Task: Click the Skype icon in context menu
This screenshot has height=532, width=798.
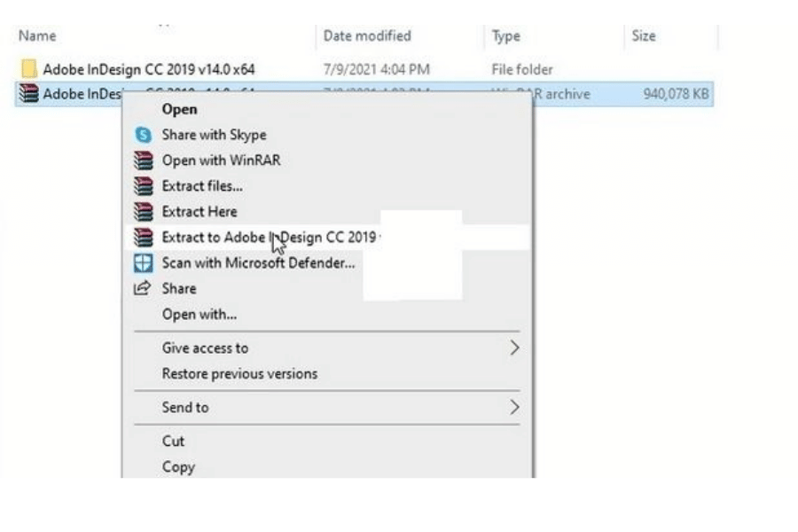Action: (x=143, y=135)
